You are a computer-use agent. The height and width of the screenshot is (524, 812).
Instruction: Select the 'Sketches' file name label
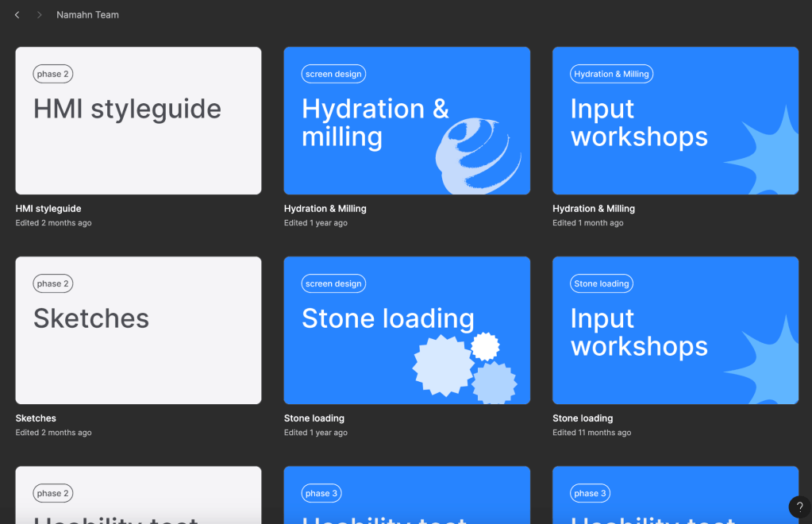[36, 418]
